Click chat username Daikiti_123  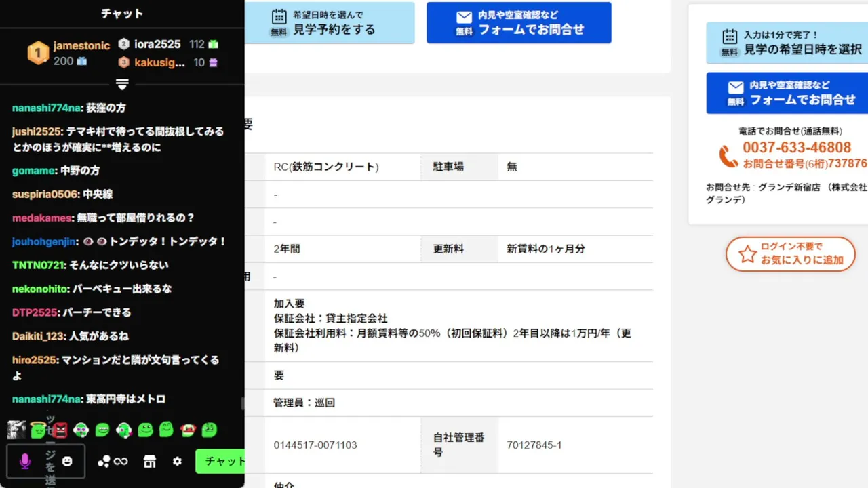39,336
